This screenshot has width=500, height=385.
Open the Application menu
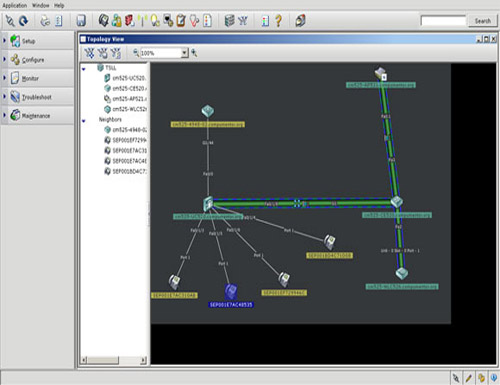click(15, 5)
